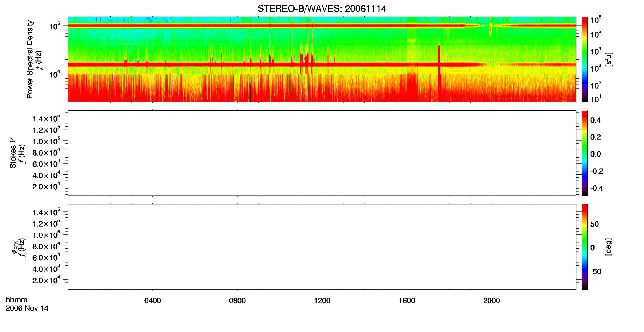Click the power spectral density colorbar
Image resolution: width=644 pixels, height=332 pixels.
(585, 59)
